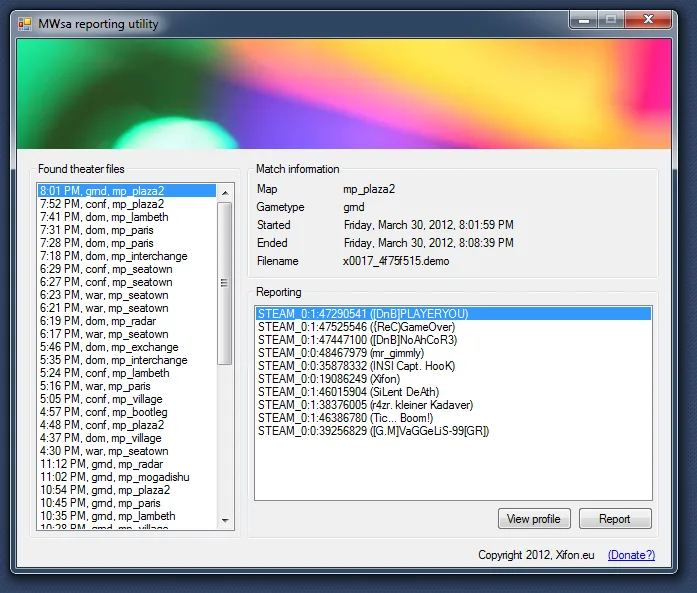Choose player mr_gimmly's Steam ID
697x593 pixels.
pos(340,353)
